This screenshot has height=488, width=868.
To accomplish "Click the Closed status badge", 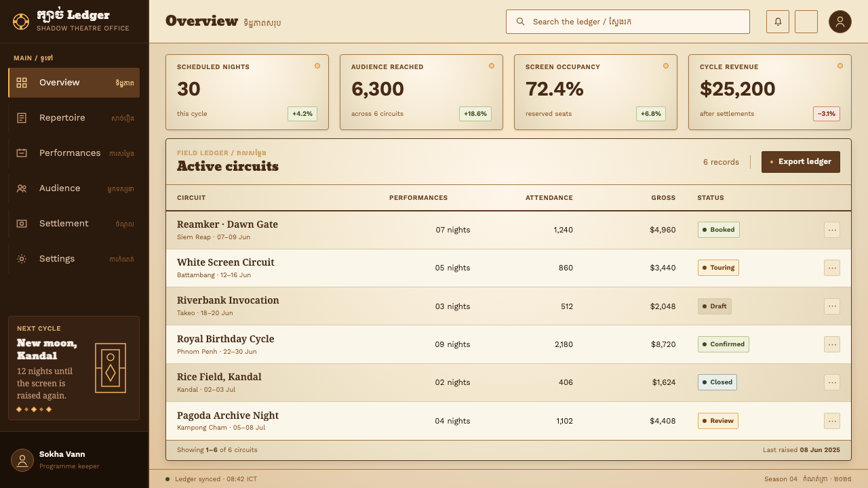I will coord(717,382).
